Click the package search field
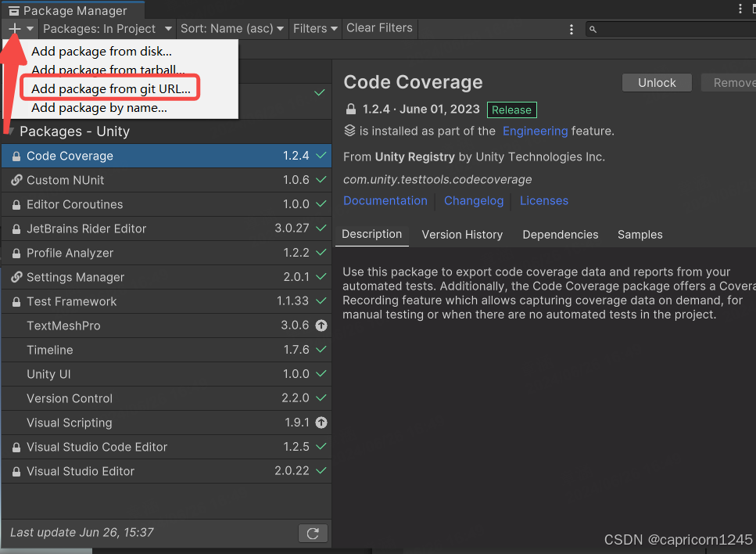The height and width of the screenshot is (554, 756). 672,29
